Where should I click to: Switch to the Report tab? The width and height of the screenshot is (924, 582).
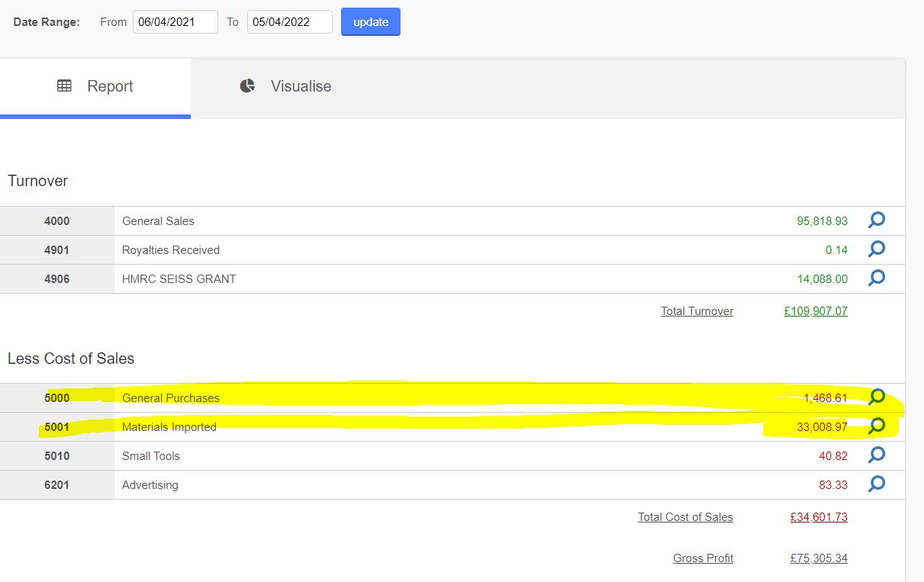point(95,88)
